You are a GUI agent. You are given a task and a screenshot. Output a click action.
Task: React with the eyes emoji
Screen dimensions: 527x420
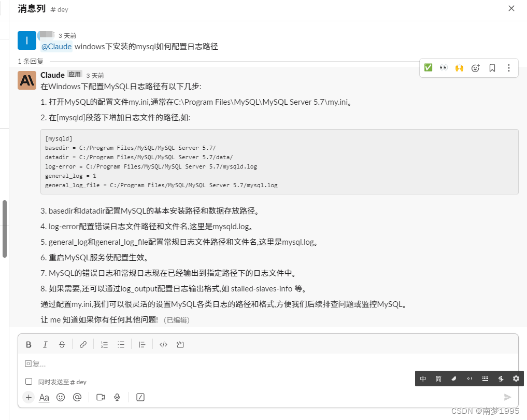[444, 67]
